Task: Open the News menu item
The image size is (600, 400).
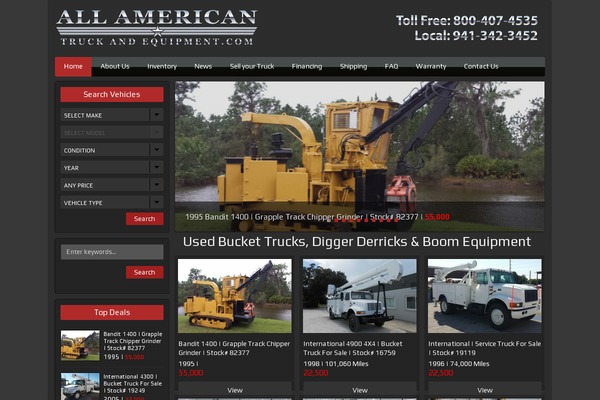Action: tap(203, 67)
